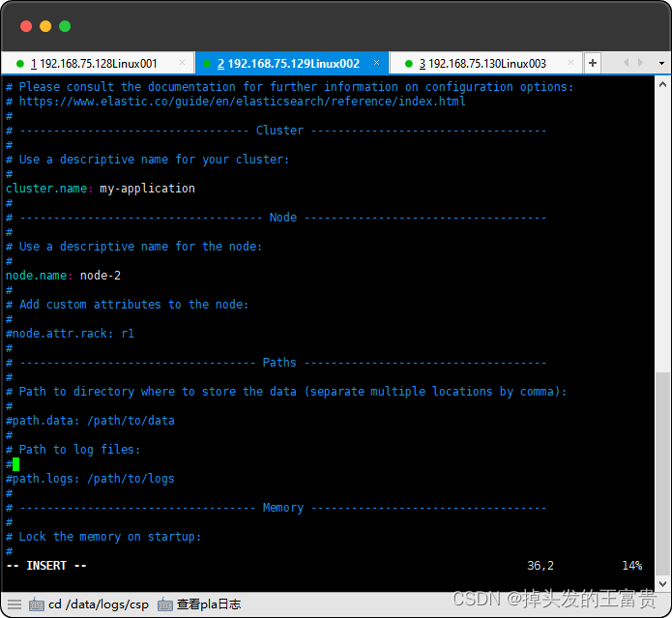Click the '-- INSERT --' mode indicator
The width and height of the screenshot is (672, 618).
pos(46,566)
